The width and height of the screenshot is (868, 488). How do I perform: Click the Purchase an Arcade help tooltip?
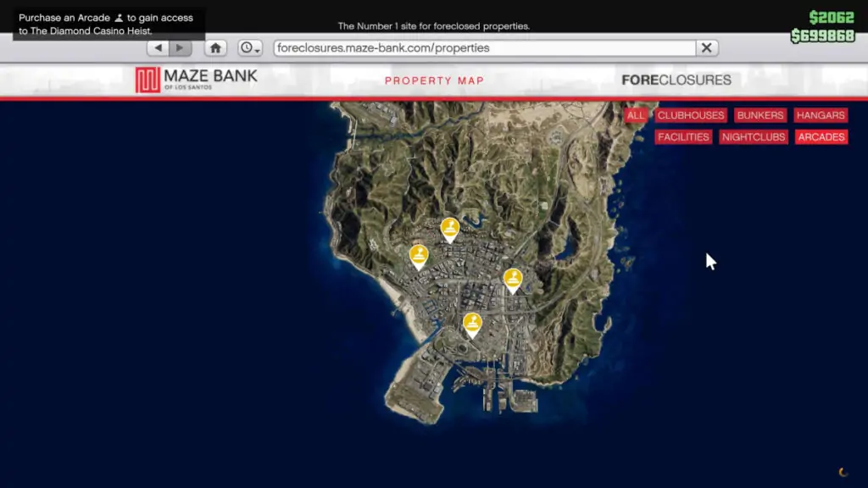(108, 25)
